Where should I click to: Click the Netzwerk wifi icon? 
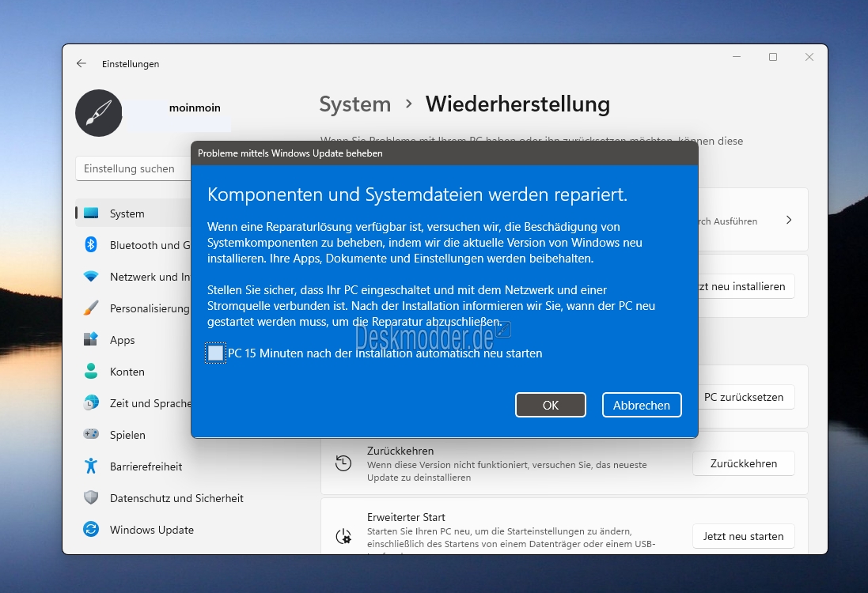coord(91,276)
